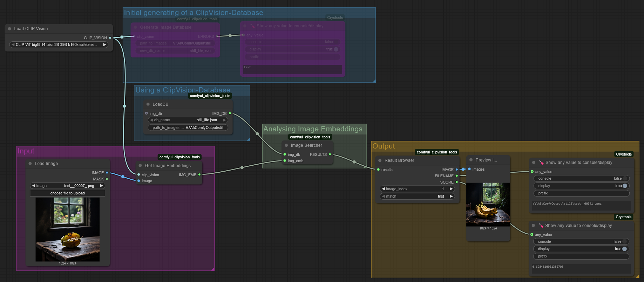Toggle console option in lower Show any value node
The height and width of the screenshot is (282, 644).
[x=581, y=242]
